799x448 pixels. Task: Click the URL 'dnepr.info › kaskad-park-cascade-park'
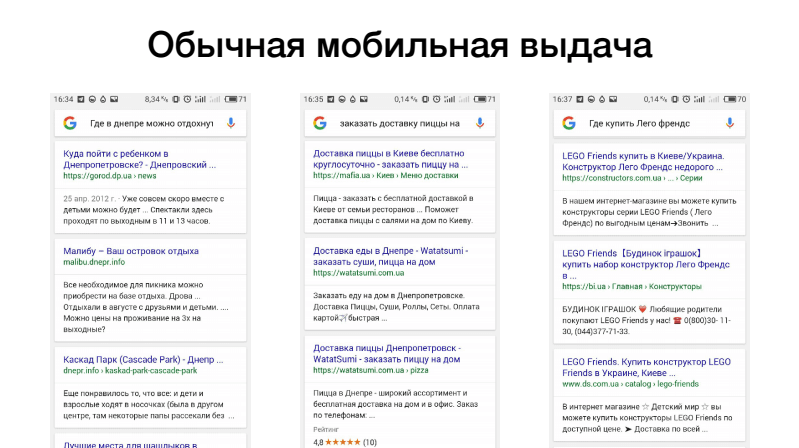point(130,371)
